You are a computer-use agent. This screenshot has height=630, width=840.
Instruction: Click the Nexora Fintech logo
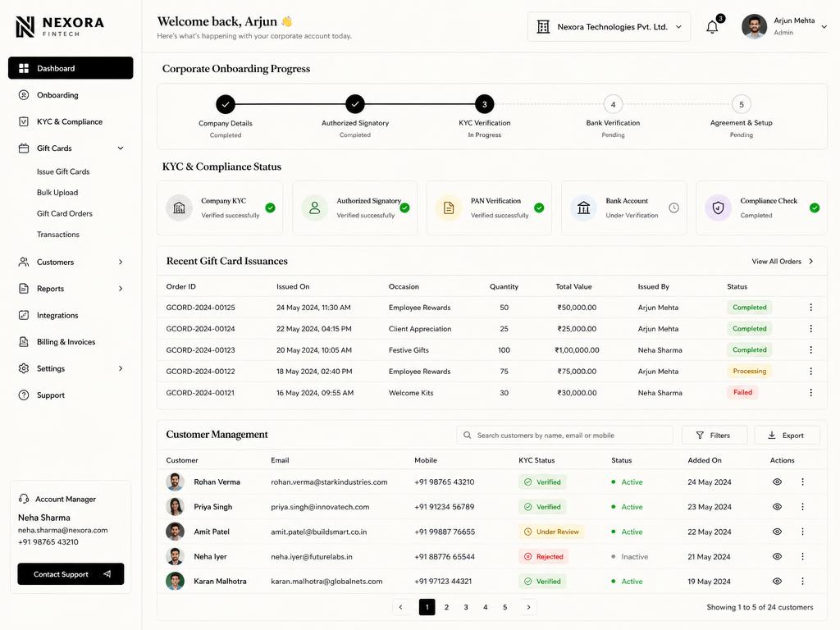(60, 26)
